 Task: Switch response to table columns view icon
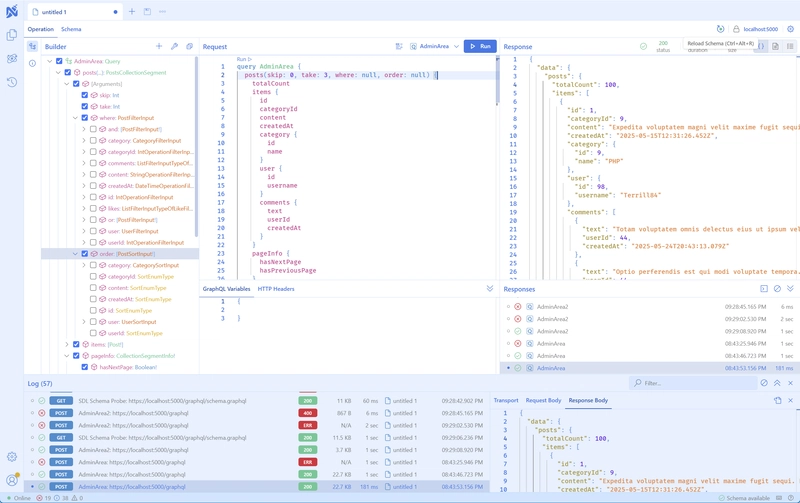(790, 46)
